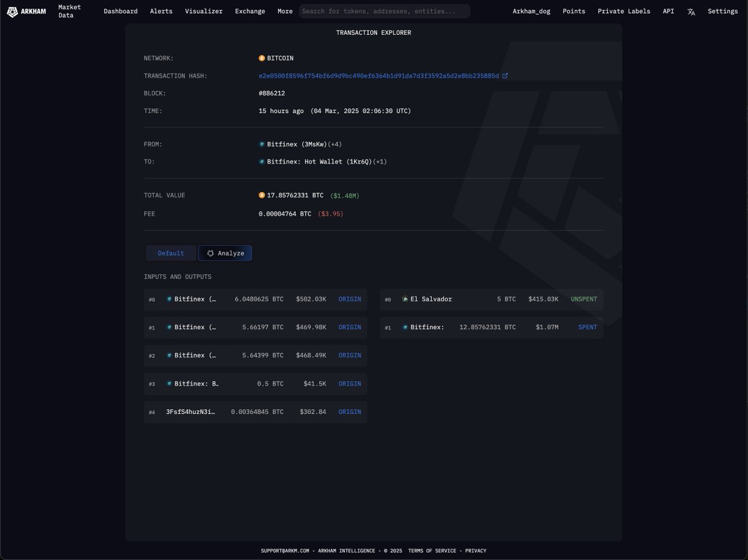Switch to the Dashboard page

pyautogui.click(x=120, y=11)
